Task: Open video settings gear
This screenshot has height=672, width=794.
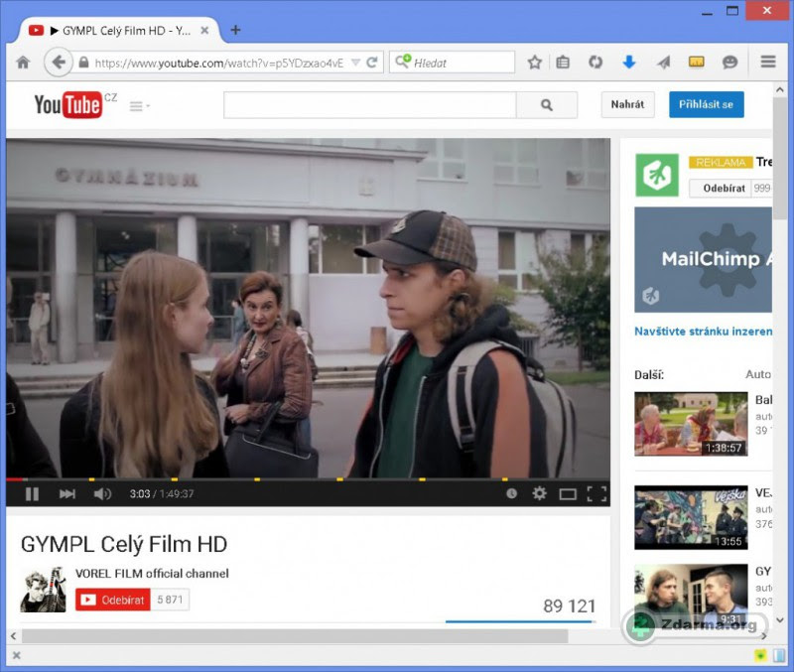Action: coord(539,493)
